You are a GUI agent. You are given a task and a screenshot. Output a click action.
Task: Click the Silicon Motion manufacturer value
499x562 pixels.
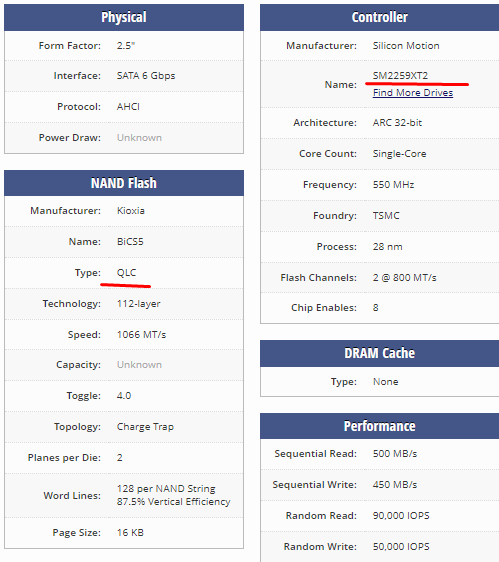click(x=406, y=46)
